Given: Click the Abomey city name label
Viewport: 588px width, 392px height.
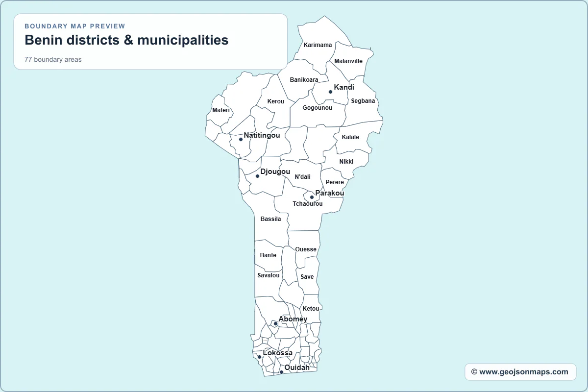Looking at the screenshot, I should point(293,319).
